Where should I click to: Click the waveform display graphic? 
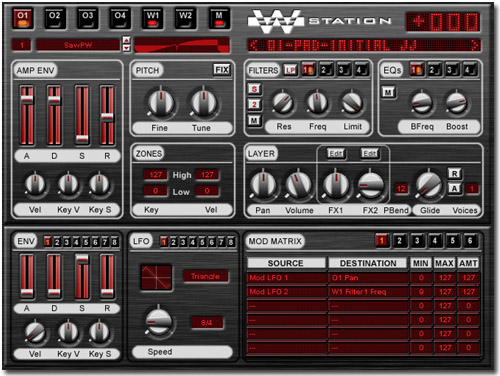tap(182, 45)
